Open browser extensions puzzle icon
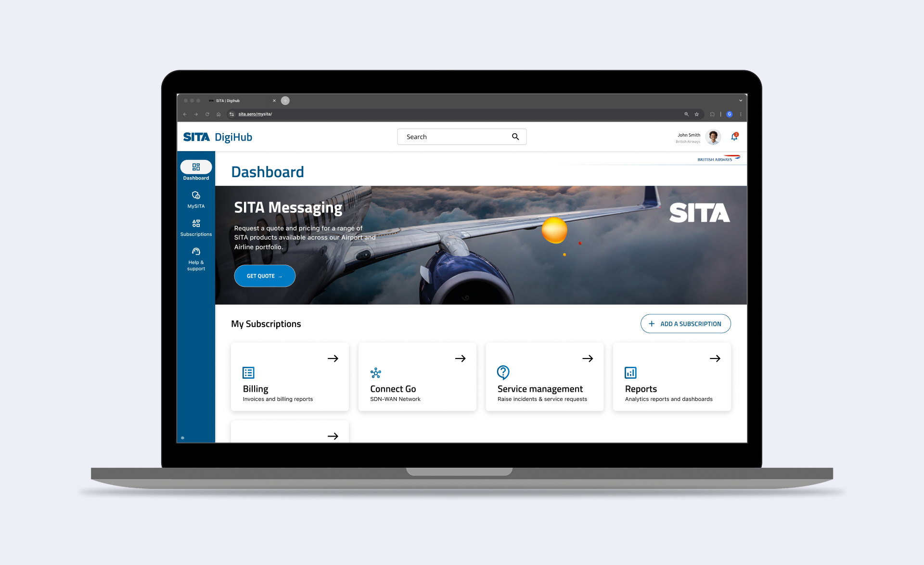The width and height of the screenshot is (924, 565). 712,114
